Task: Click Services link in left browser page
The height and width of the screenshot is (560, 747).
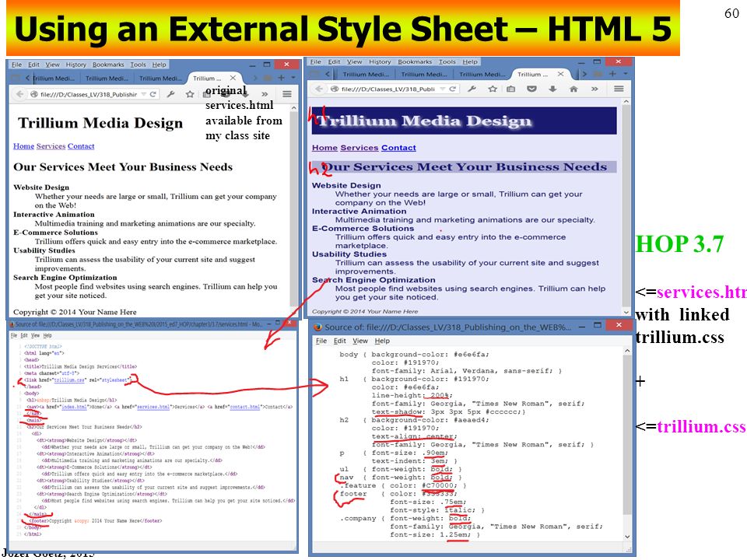Action: [51, 146]
